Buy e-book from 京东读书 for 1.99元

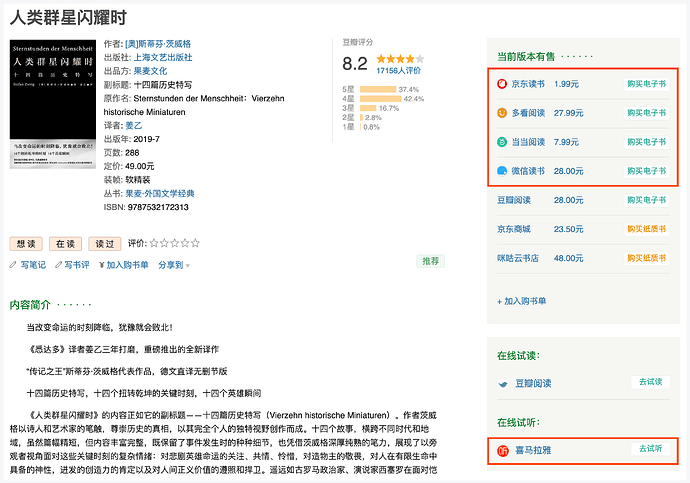tap(646, 84)
